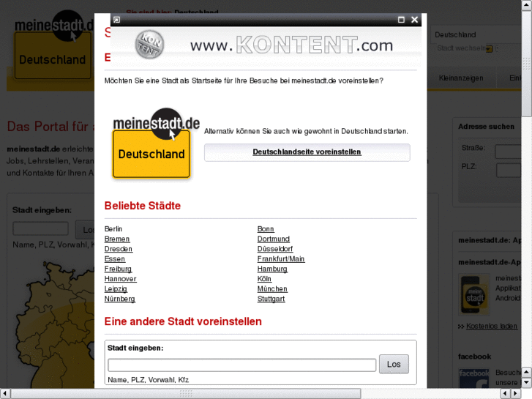Open the Stuttgart link

pyautogui.click(x=271, y=299)
